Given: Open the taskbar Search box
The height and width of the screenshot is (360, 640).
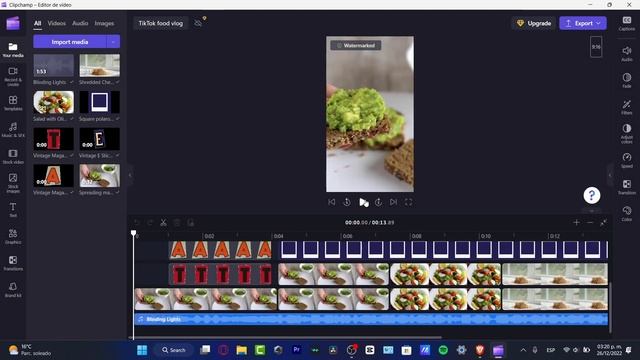Looking at the screenshot, I should (x=174, y=350).
